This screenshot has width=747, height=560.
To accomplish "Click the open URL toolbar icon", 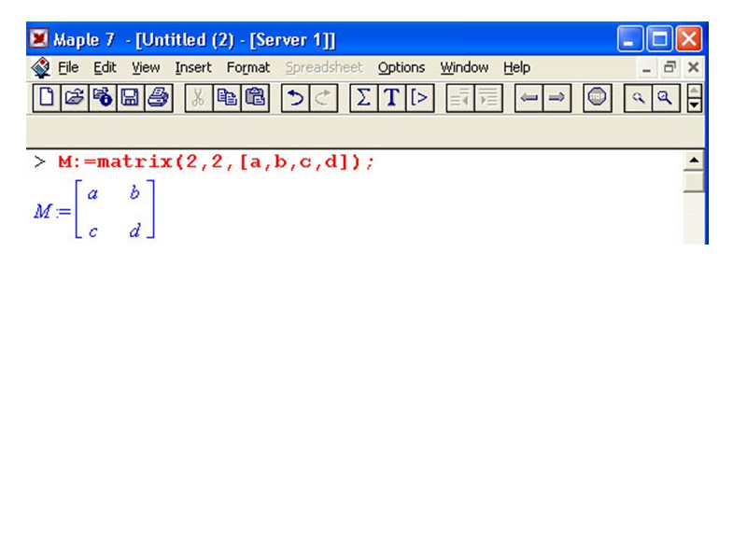I will click(x=103, y=98).
